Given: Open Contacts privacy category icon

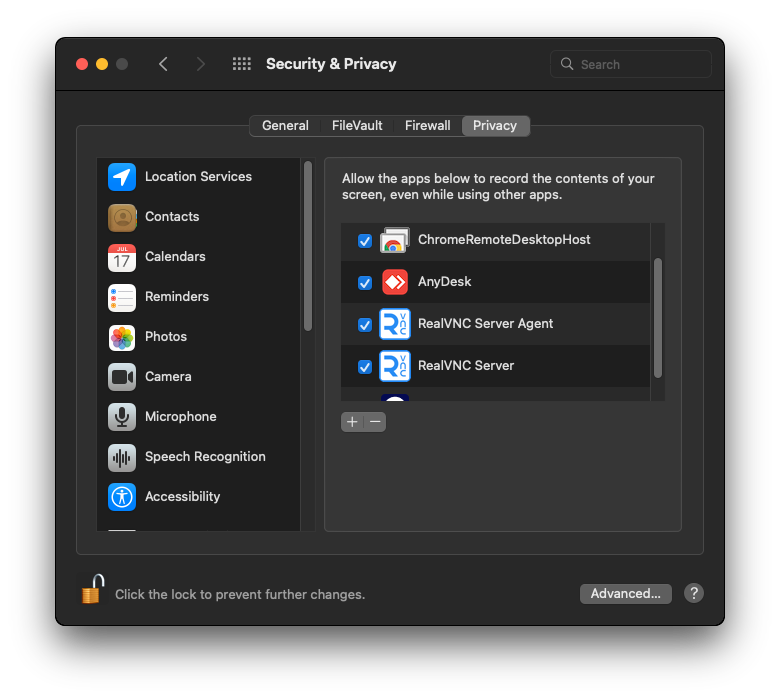Looking at the screenshot, I should coord(122,217).
